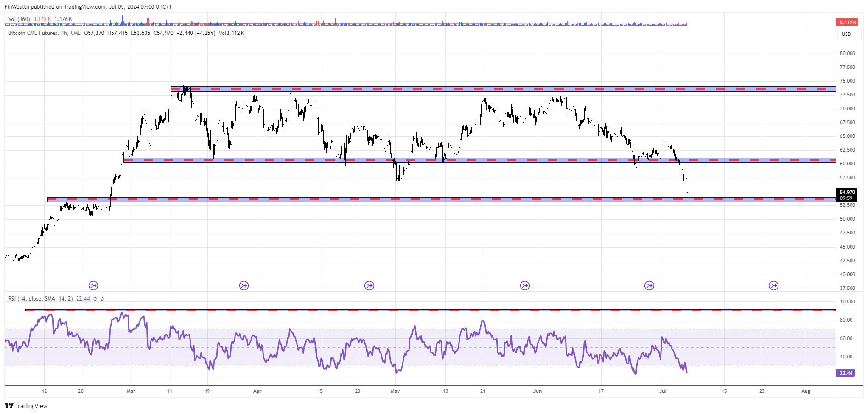
Task: Click the change value −2,440 (−4.25%)
Action: [196, 33]
